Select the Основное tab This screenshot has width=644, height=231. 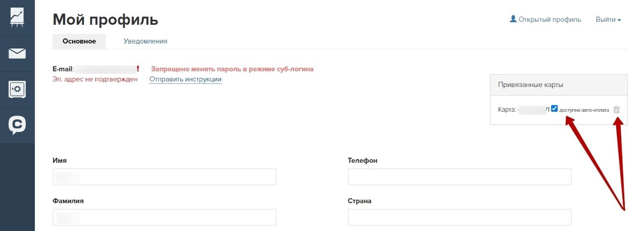(x=79, y=41)
